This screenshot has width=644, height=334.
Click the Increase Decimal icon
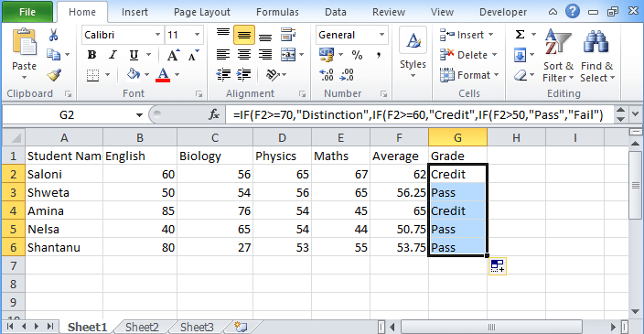327,75
